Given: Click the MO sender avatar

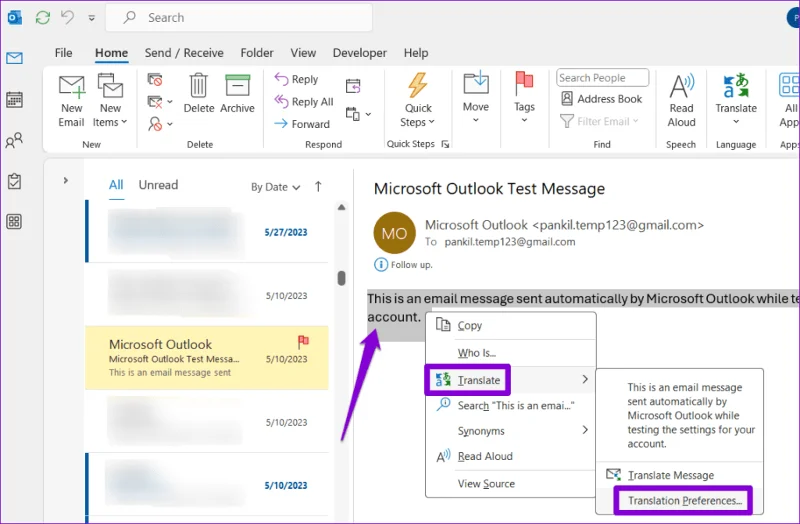Looking at the screenshot, I should pyautogui.click(x=394, y=233).
